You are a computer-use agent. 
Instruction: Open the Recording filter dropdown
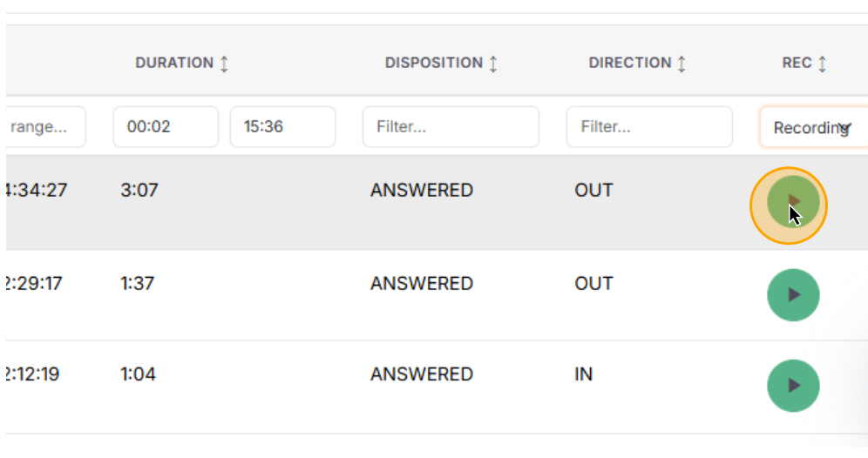[x=810, y=128]
